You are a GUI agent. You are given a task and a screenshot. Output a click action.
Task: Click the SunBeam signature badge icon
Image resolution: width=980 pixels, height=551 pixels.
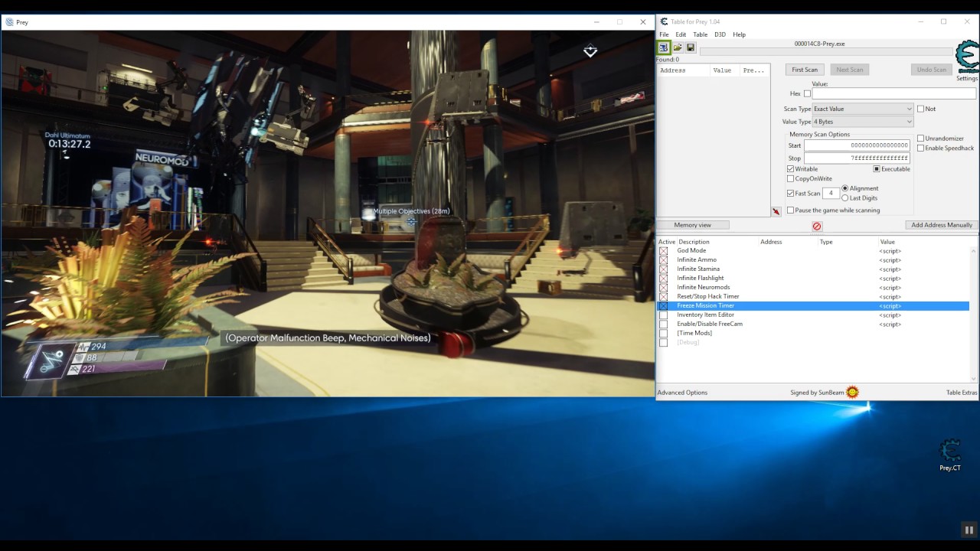[x=852, y=393]
